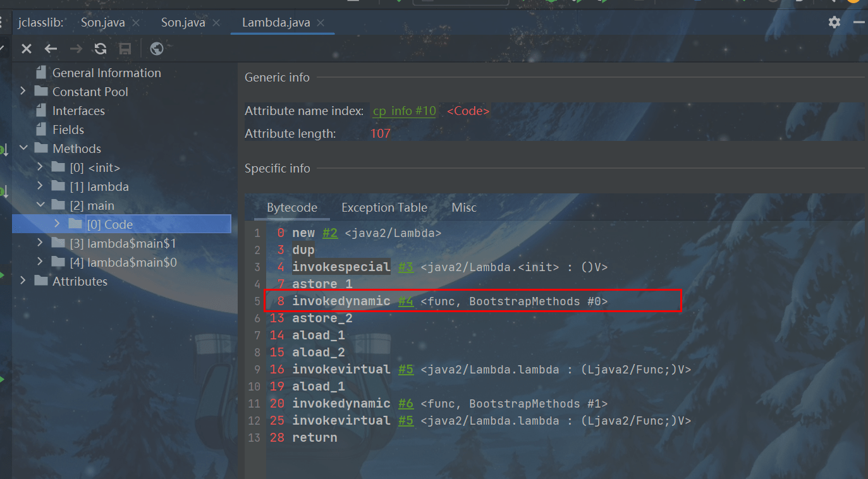The image size is (868, 479).
Task: Click the close (X) icon in jclasslib toolbar
Action: (27, 49)
